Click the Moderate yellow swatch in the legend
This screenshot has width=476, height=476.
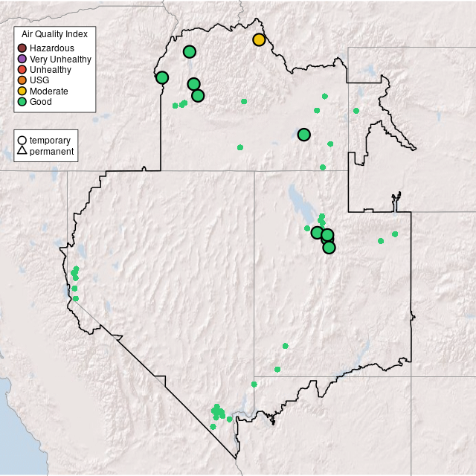pyautogui.click(x=22, y=91)
